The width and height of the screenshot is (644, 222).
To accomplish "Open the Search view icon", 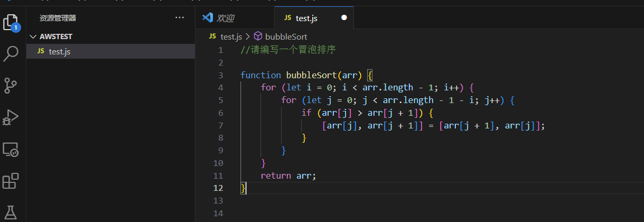I will [x=11, y=53].
